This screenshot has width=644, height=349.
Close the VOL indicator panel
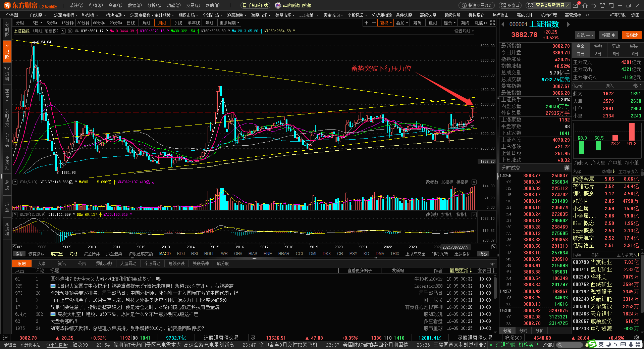click(x=474, y=182)
